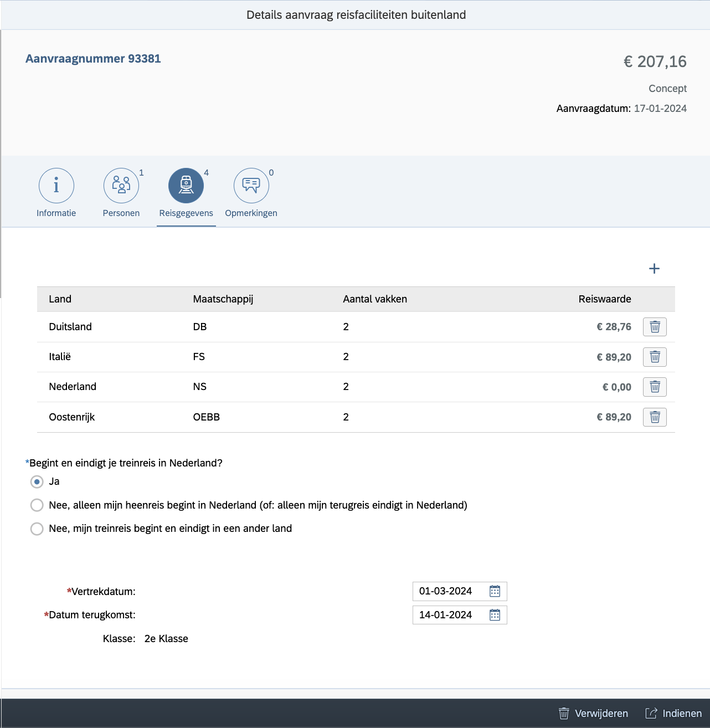Click the Reiswaarde column header
The height and width of the screenshot is (728, 710).
point(605,299)
